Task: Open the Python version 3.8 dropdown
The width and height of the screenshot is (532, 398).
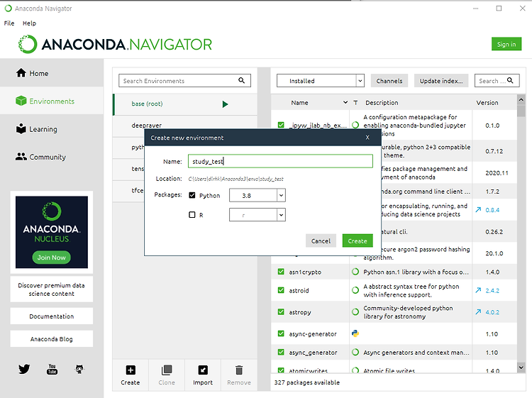Action: 257,195
